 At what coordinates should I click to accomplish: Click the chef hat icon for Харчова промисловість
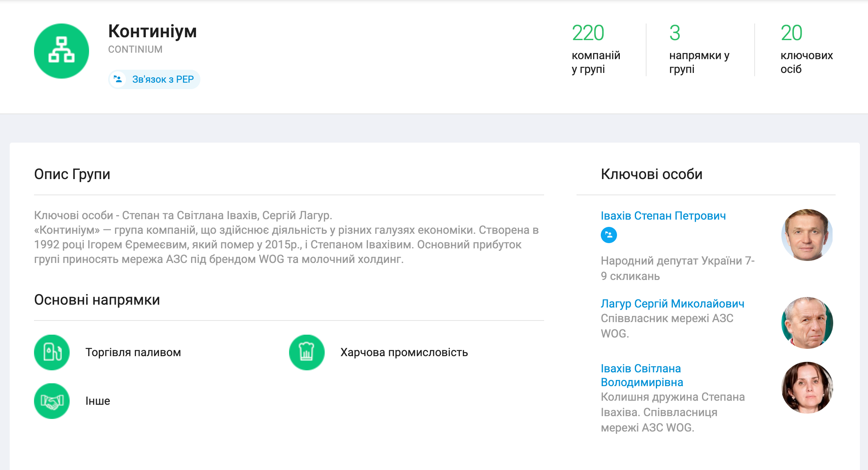tap(306, 352)
